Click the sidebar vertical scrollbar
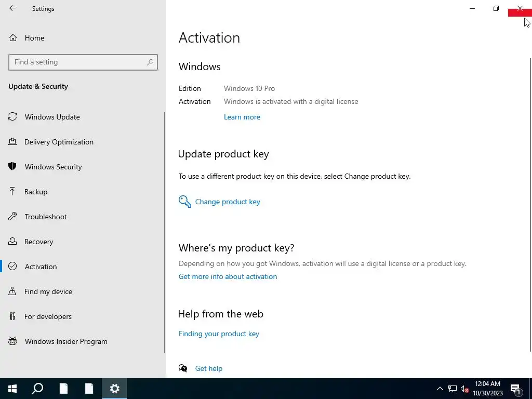 (x=165, y=232)
